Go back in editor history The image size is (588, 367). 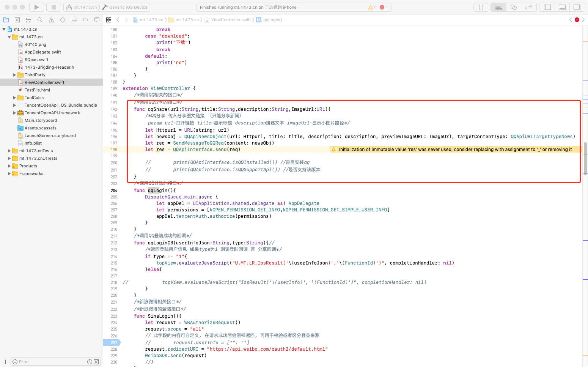(118, 20)
